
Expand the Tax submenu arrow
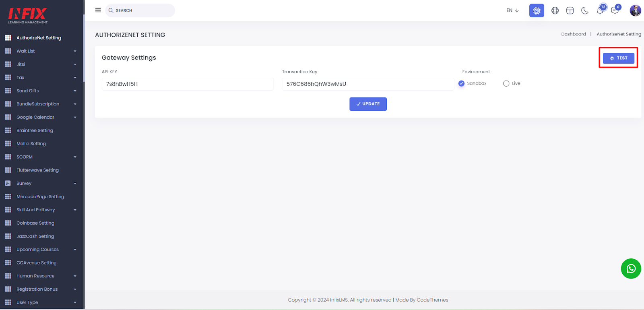pos(75,78)
